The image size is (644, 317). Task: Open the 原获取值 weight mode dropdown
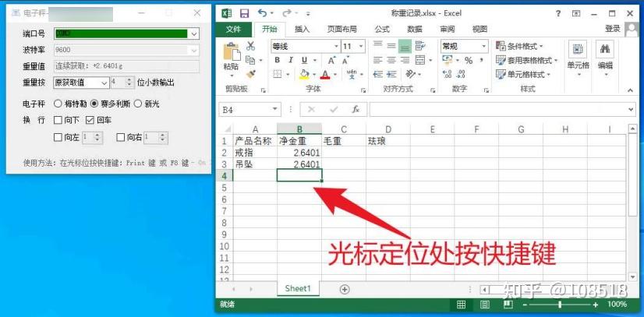click(104, 83)
